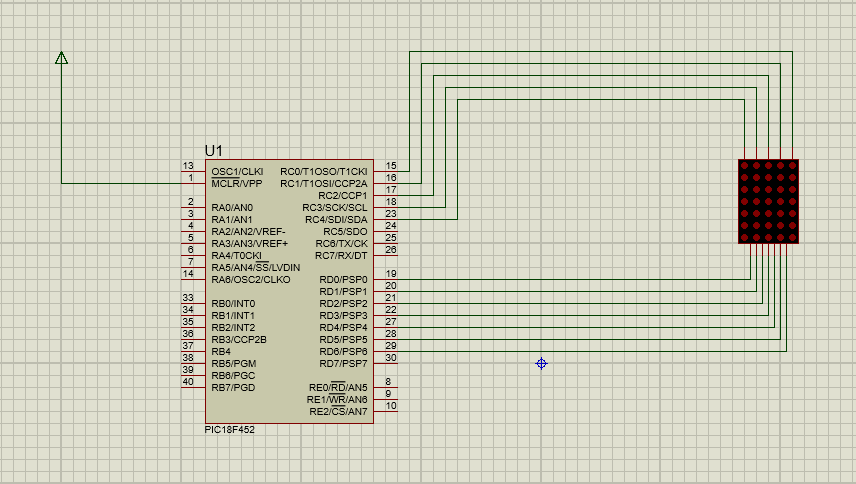Click pin RA4/T0CKI label

(236, 255)
